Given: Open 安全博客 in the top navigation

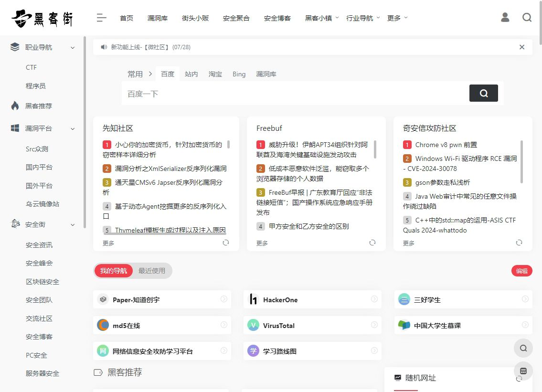Looking at the screenshot, I should tap(277, 18).
